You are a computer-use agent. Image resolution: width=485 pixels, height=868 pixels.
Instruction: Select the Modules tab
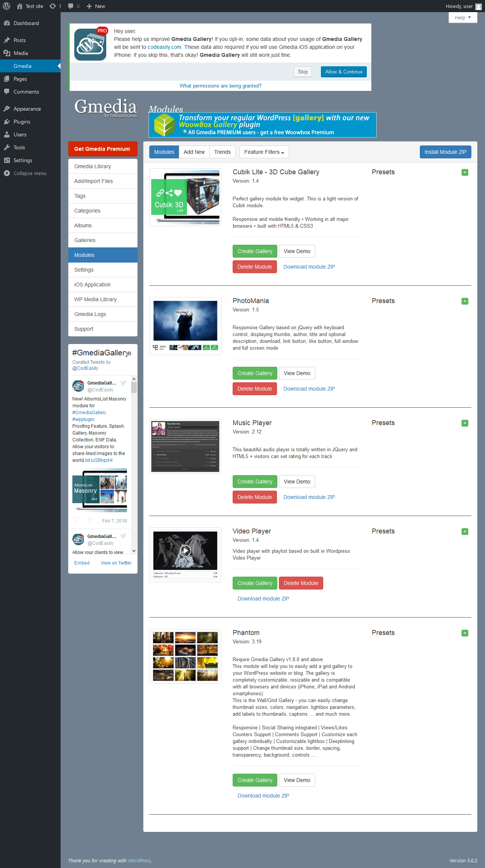coord(164,152)
